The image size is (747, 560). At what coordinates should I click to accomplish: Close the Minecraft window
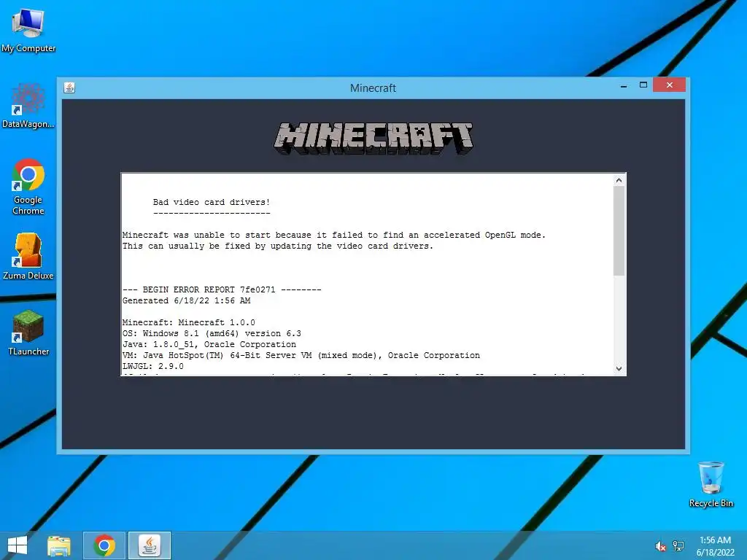pos(670,85)
